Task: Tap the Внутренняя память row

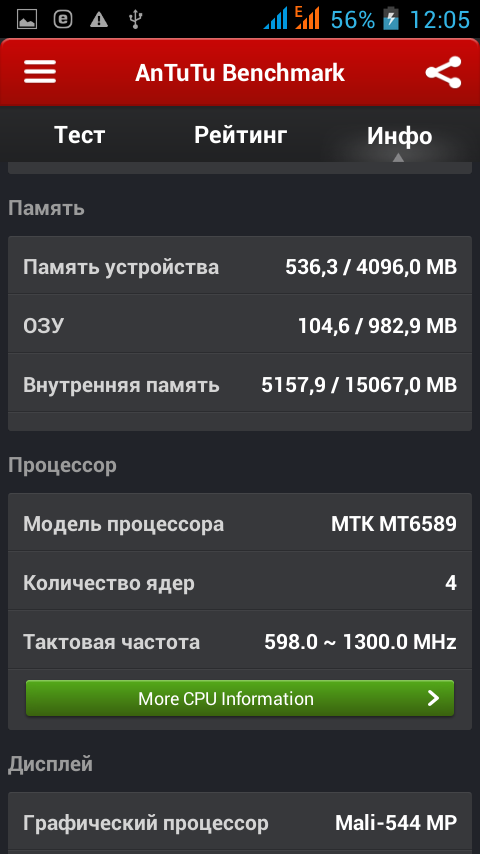Action: click(x=240, y=385)
